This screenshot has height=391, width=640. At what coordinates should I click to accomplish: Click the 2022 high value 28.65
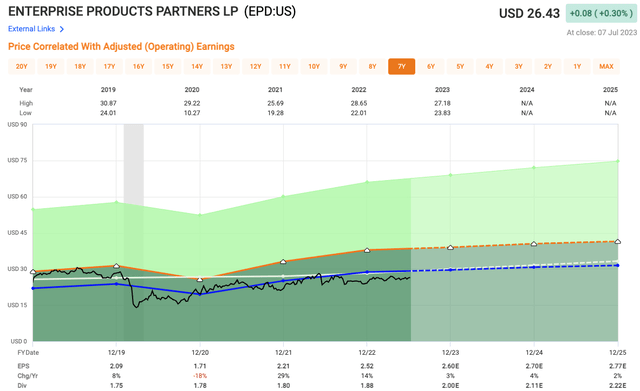tap(359, 103)
